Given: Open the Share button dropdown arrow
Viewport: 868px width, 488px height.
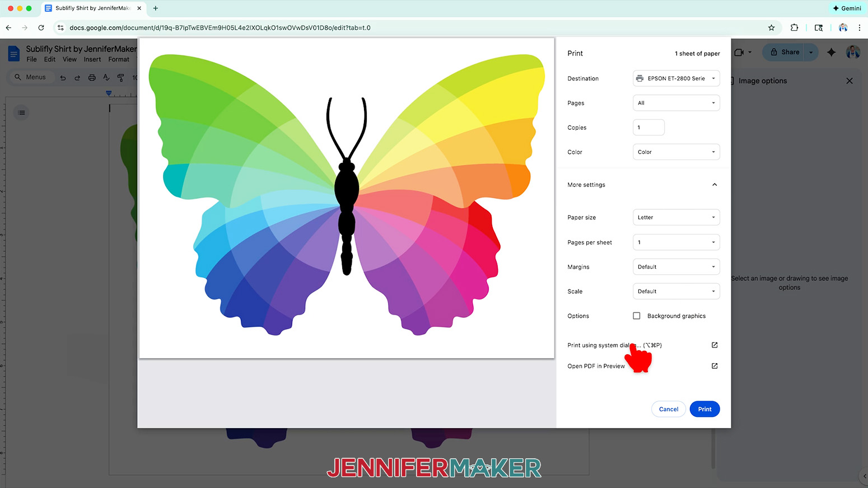Looking at the screenshot, I should (811, 52).
